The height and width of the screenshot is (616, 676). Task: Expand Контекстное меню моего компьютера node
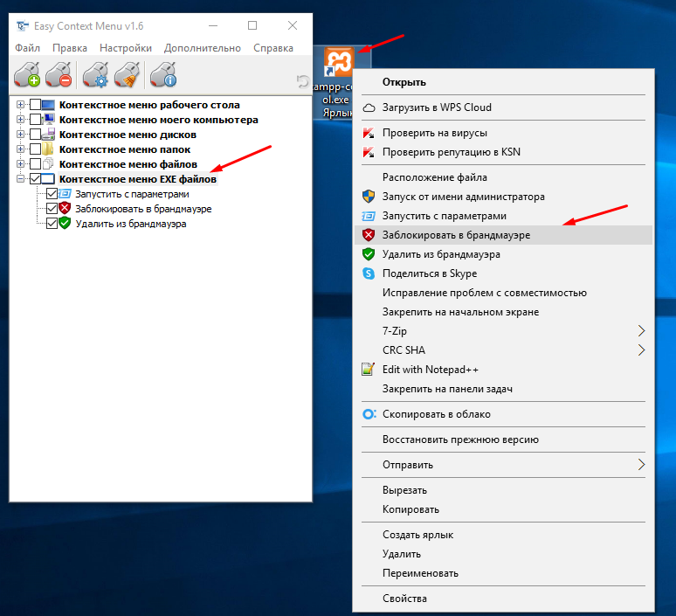[x=20, y=119]
